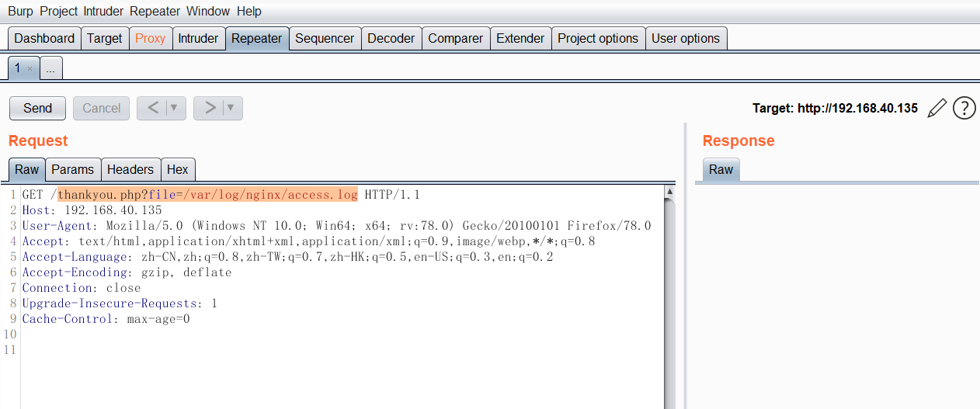Click the Request heading label
This screenshot has width=980, height=409.
[x=38, y=140]
